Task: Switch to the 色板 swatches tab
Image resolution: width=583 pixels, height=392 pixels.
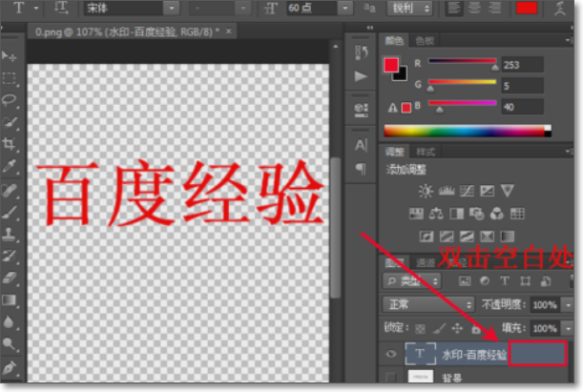Action: click(425, 40)
